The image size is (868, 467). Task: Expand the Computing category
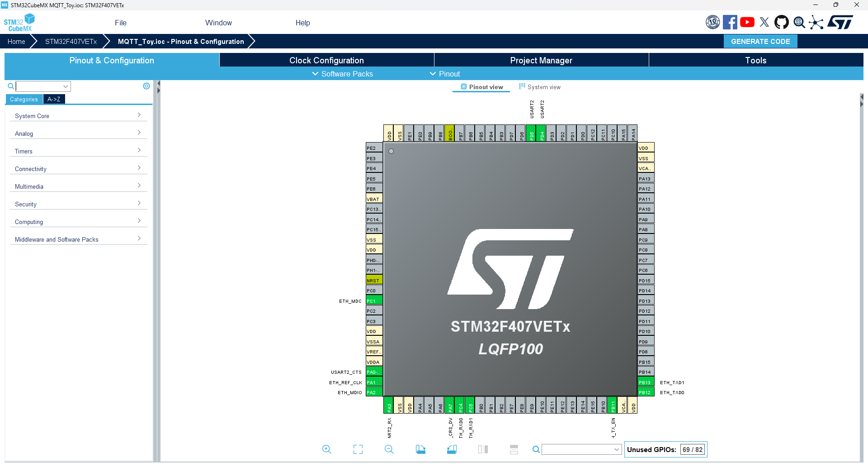pyautogui.click(x=78, y=222)
